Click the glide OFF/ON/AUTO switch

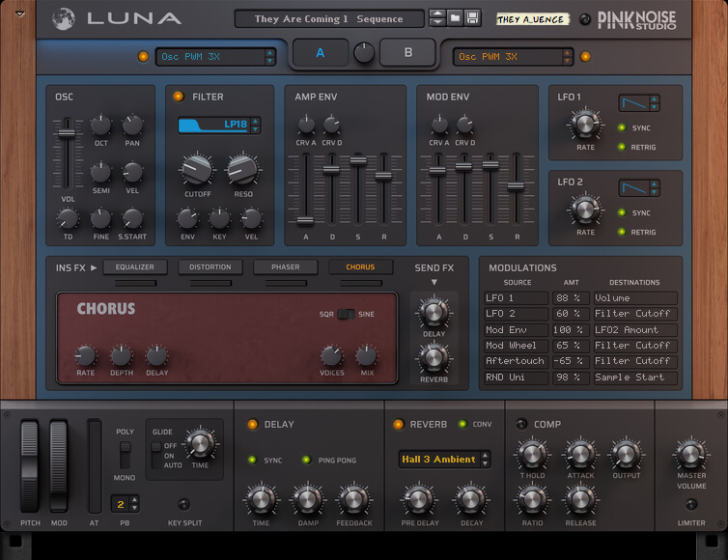tap(156, 455)
